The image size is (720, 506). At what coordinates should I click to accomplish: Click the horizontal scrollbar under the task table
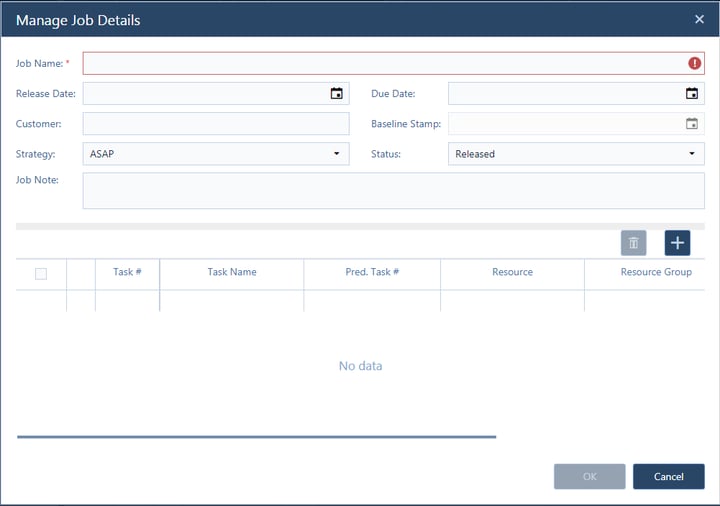coord(257,437)
